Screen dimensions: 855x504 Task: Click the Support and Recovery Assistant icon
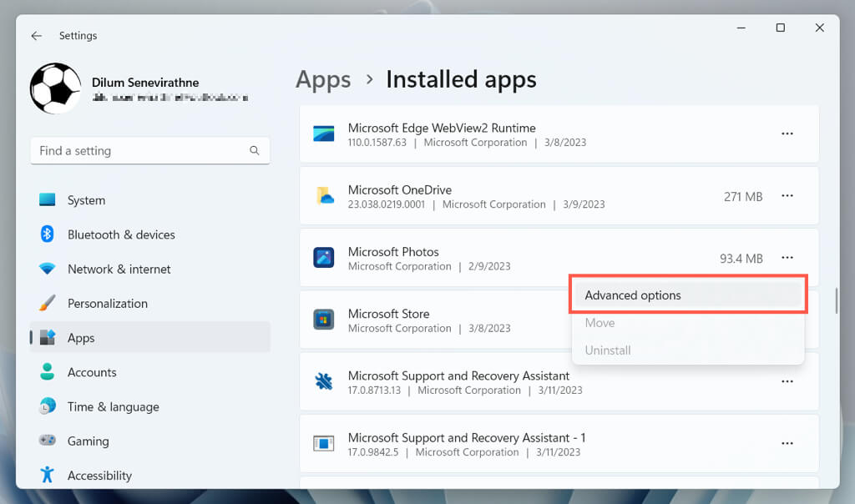pyautogui.click(x=324, y=381)
